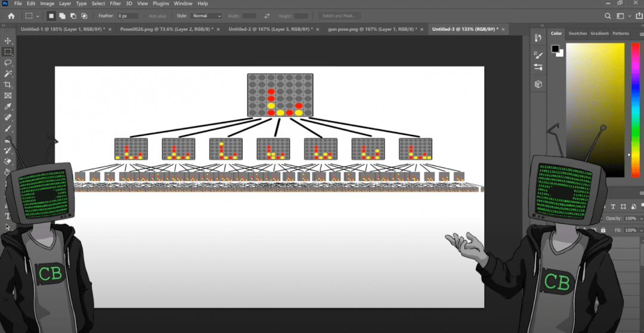Pick the Magic Wand tool
Viewport: 644px width, 333px height.
click(8, 73)
